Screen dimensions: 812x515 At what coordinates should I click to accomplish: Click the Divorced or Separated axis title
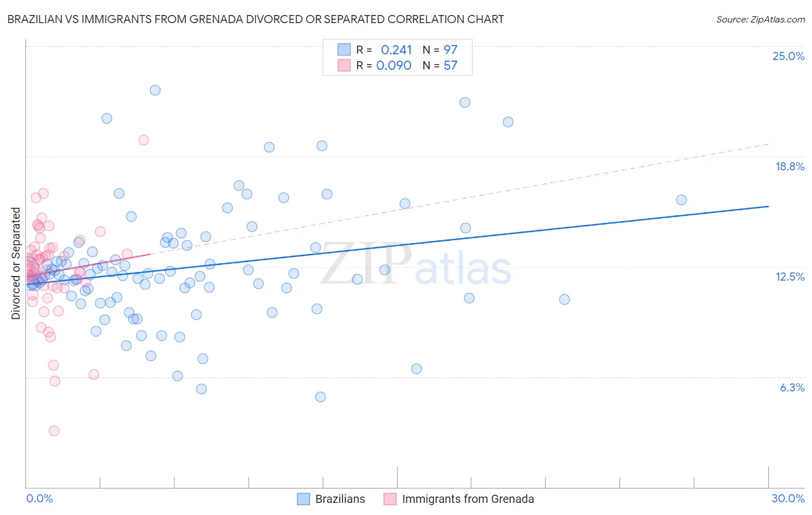coord(16,263)
